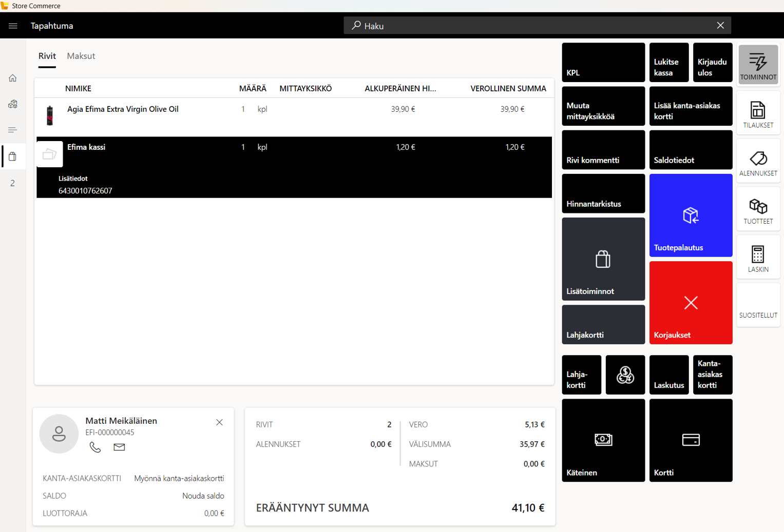
Task: Start Tuotepalautus product return
Action: pyautogui.click(x=691, y=215)
